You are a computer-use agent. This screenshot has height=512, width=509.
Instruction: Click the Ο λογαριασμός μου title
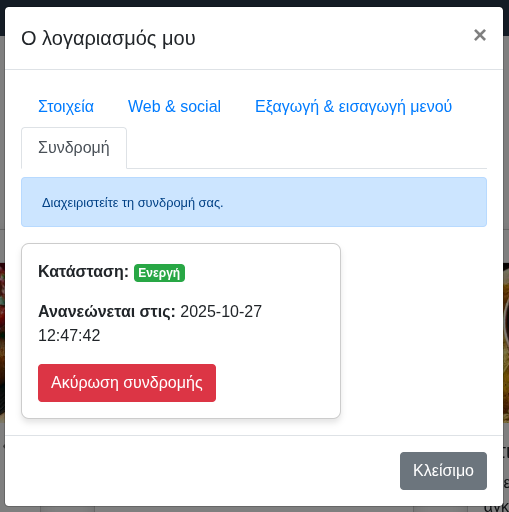tap(108, 38)
